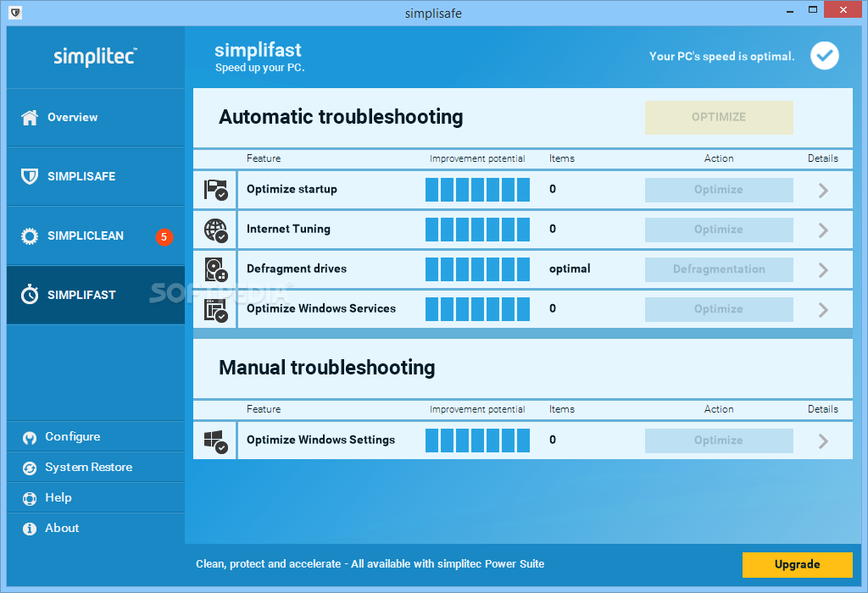Click the 'Optimize startup' feature label
The height and width of the screenshot is (593, 868).
292,189
